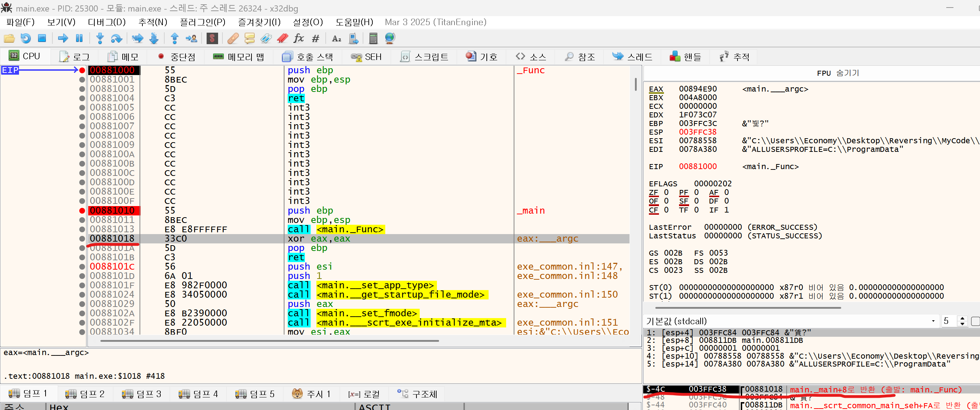The height and width of the screenshot is (410, 980).
Task: Switch to the 구조체 struct tab
Action: [x=417, y=393]
